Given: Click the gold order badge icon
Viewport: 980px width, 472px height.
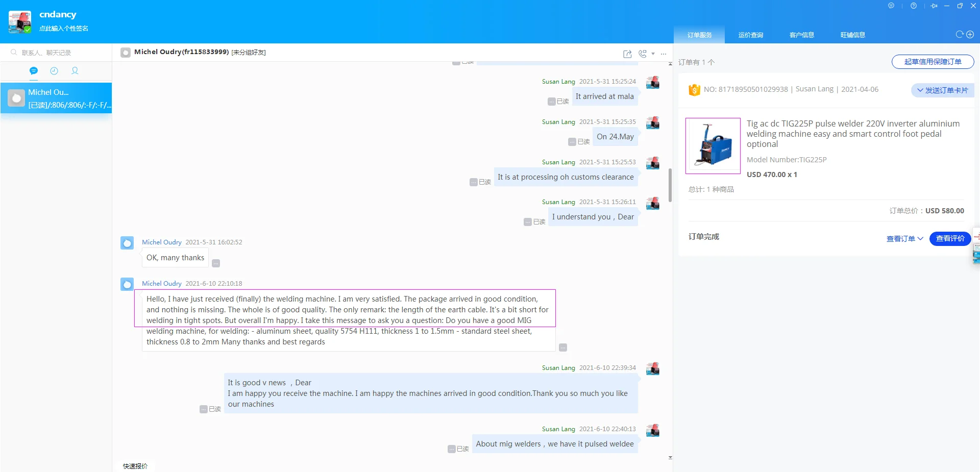Looking at the screenshot, I should (x=694, y=90).
